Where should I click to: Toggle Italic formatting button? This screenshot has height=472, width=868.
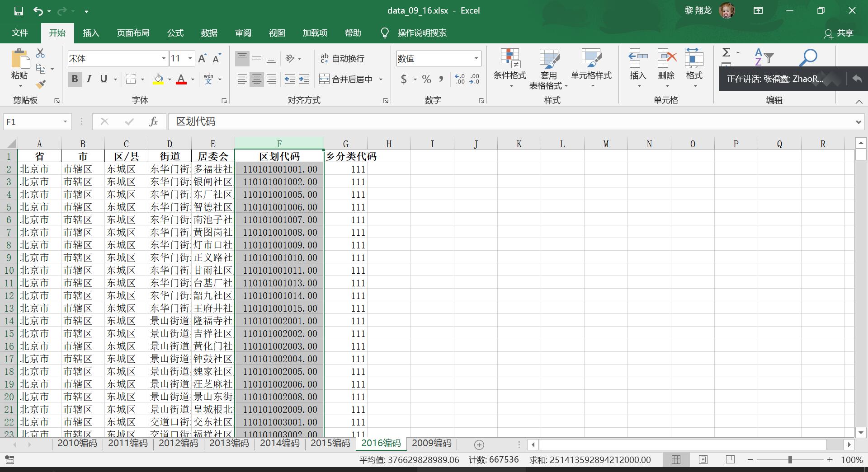click(89, 79)
